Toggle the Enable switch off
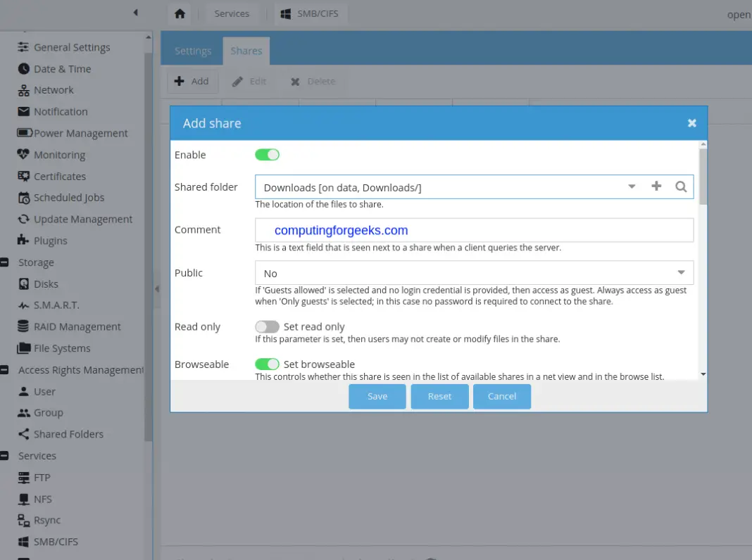752x560 pixels. [268, 155]
